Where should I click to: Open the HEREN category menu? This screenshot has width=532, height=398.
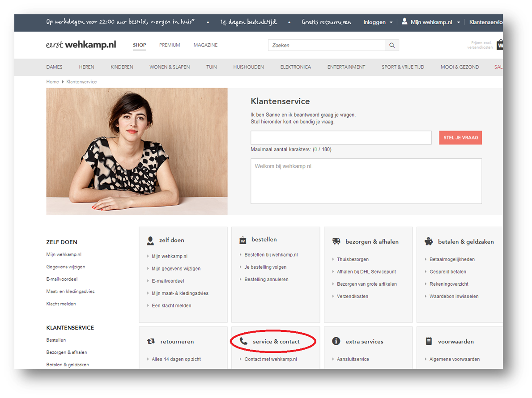tap(86, 67)
